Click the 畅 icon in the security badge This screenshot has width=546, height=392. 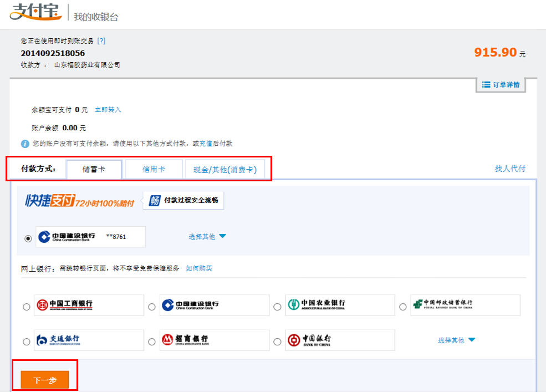click(x=154, y=200)
